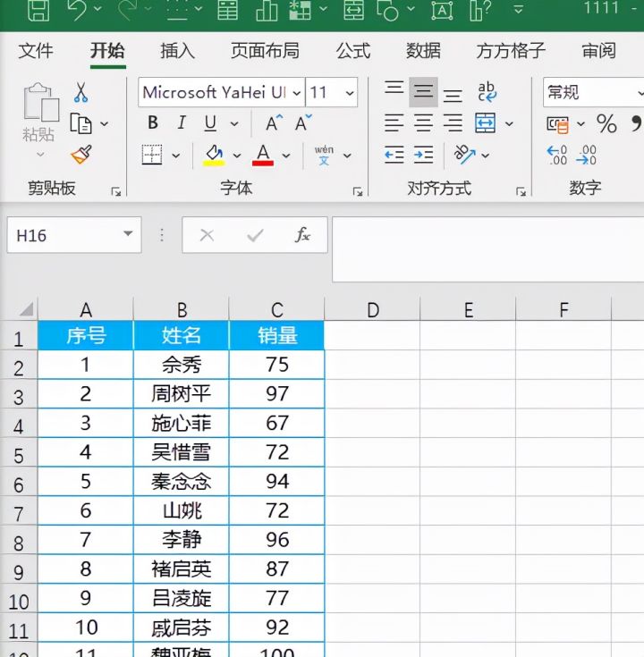644x657 pixels.
Task: Click the text orientation icon
Action: click(464, 155)
